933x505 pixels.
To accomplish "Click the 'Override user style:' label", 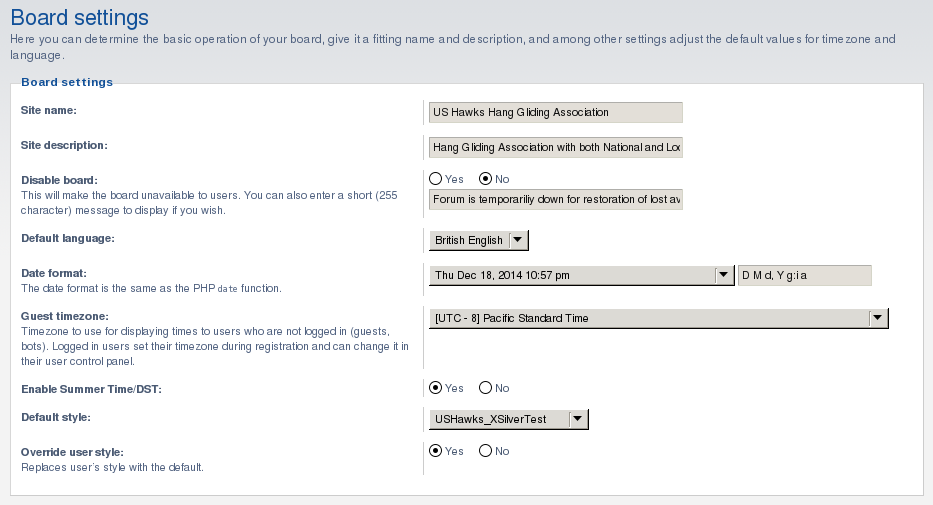I will pyautogui.click(x=72, y=453).
